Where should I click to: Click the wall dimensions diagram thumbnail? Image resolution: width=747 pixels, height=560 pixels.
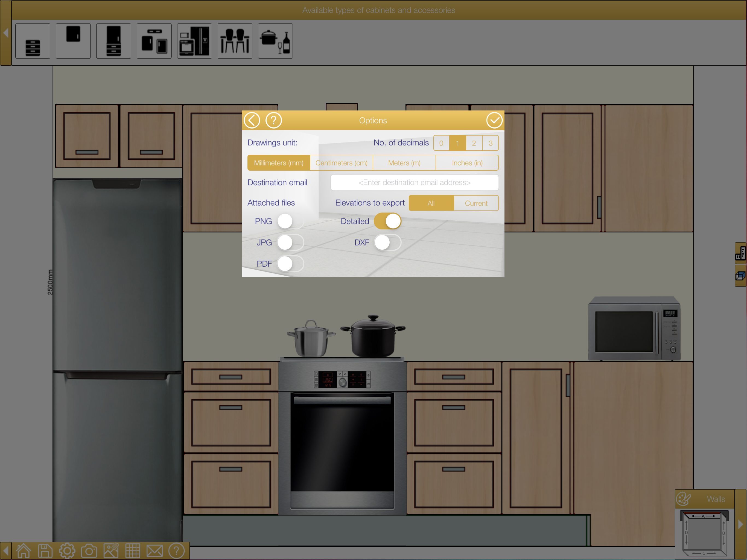tap(704, 533)
